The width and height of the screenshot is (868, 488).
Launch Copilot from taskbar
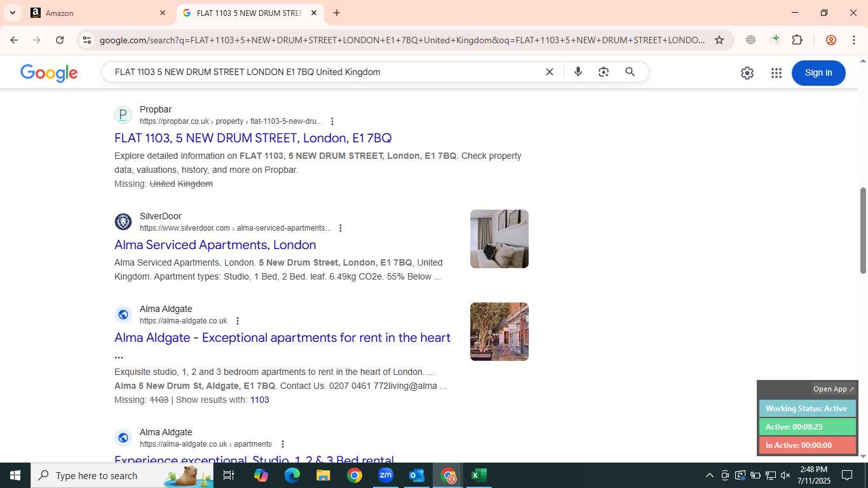pos(261,475)
